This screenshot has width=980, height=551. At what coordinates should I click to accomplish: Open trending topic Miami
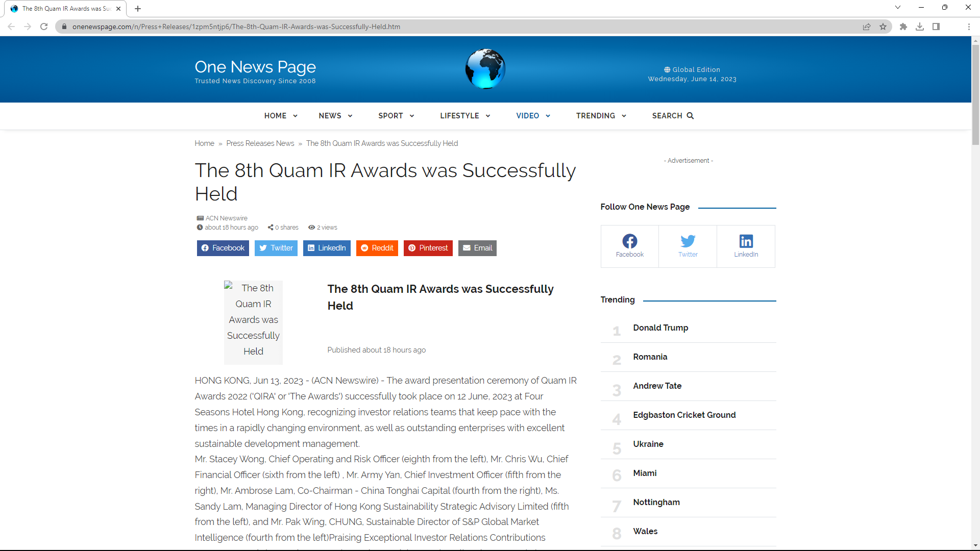[645, 473]
